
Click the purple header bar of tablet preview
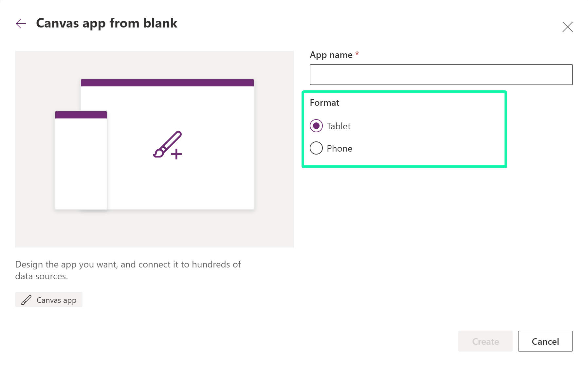(x=167, y=83)
